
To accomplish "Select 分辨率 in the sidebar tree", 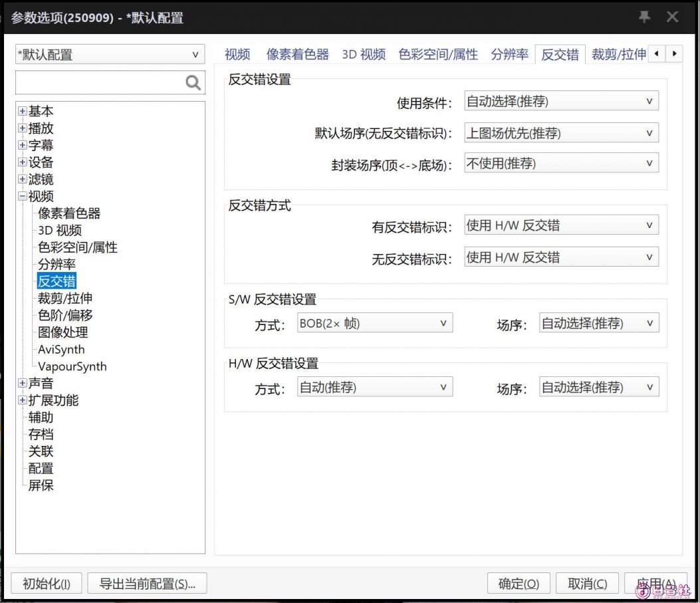I will [x=56, y=264].
